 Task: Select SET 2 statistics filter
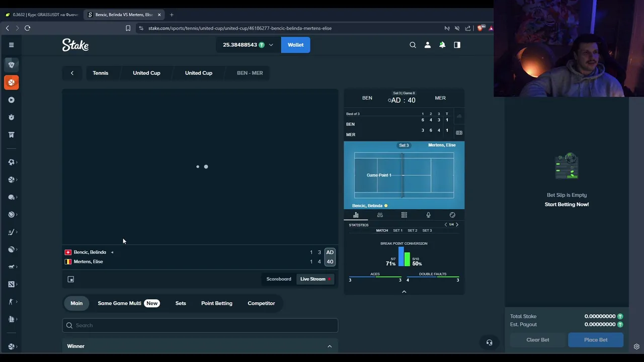pos(412,230)
